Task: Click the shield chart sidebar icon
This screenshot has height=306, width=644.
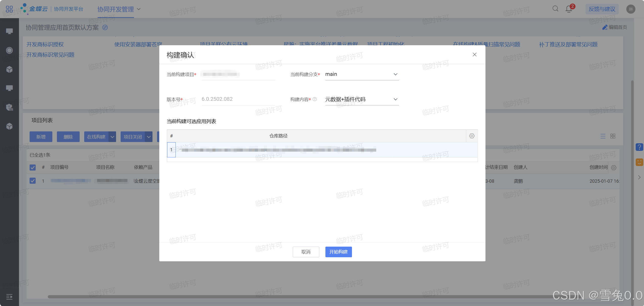Action: (9, 107)
